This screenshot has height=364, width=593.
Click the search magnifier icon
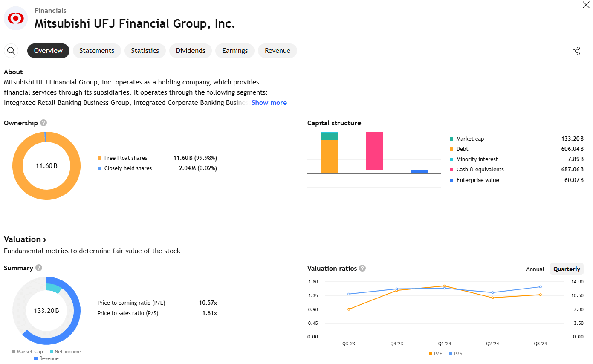(11, 51)
